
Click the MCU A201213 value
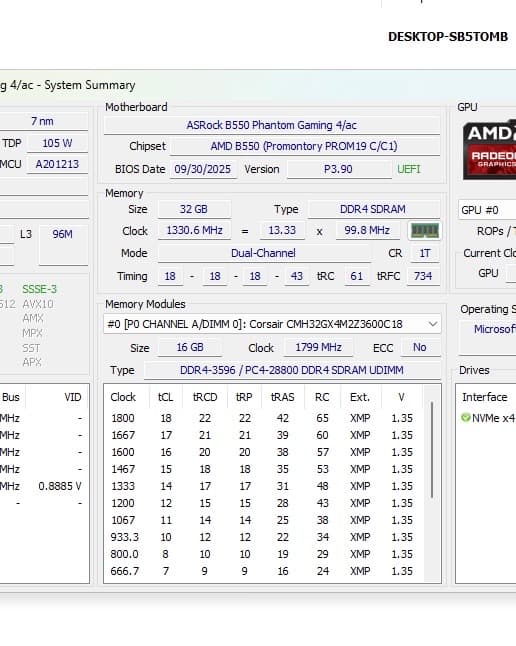tap(57, 164)
